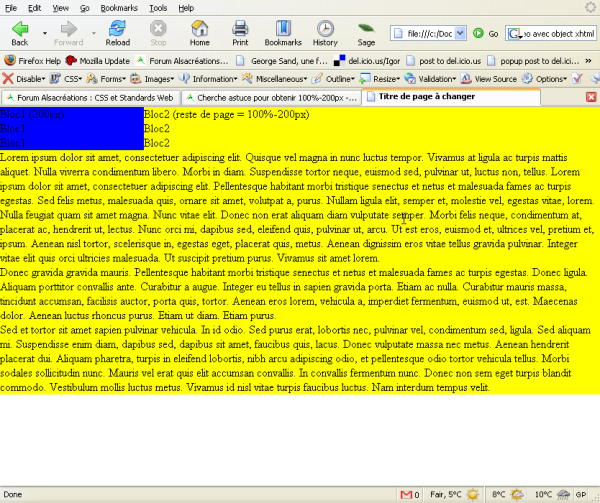Expand the Disable dropdown in developer toolbar
Viewport: 600px width, 503px height.
[25, 78]
